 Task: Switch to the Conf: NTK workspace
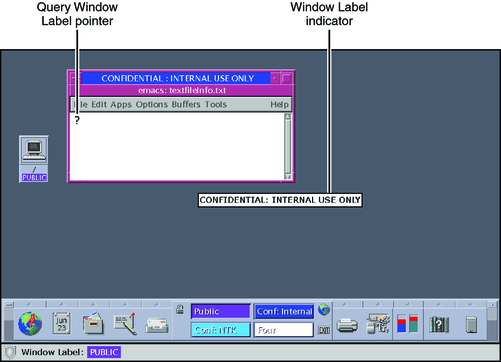[x=221, y=330]
